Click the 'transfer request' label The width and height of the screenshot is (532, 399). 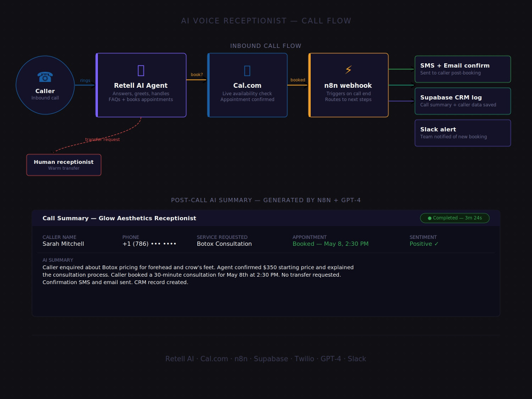pos(103,139)
